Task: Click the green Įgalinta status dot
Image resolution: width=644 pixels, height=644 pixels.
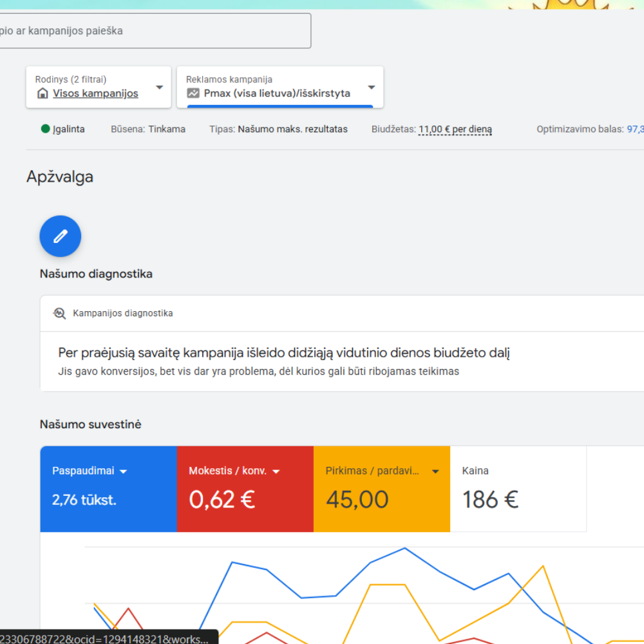Action: click(46, 129)
